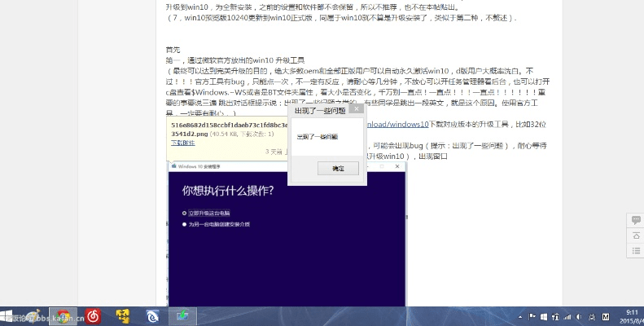
Task: Click the Windows 10 安装程序 title bar text
Action: click(x=199, y=166)
